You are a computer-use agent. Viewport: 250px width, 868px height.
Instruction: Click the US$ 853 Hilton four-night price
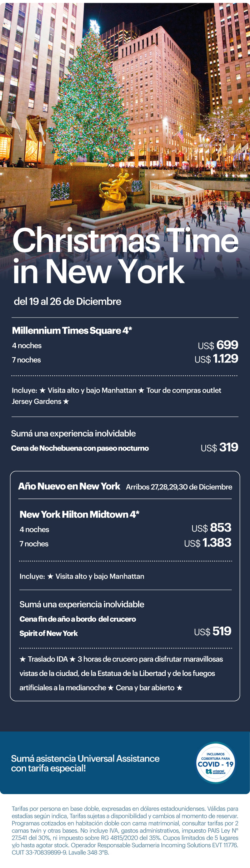[211, 528]
